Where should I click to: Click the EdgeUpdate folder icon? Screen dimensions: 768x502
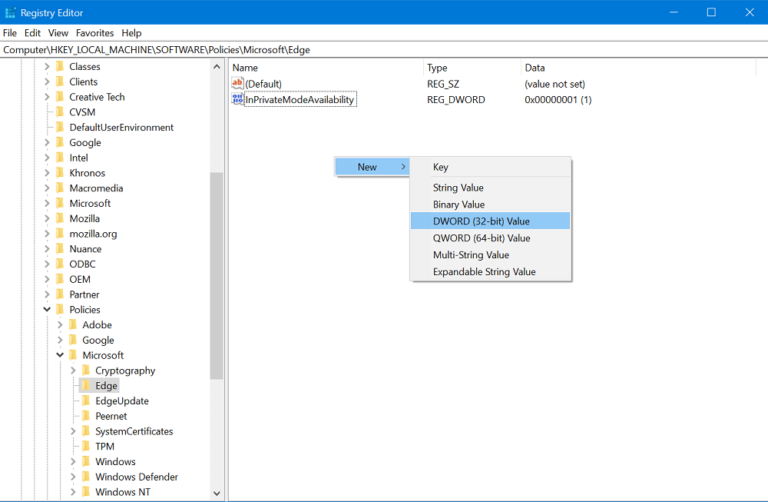(86, 401)
